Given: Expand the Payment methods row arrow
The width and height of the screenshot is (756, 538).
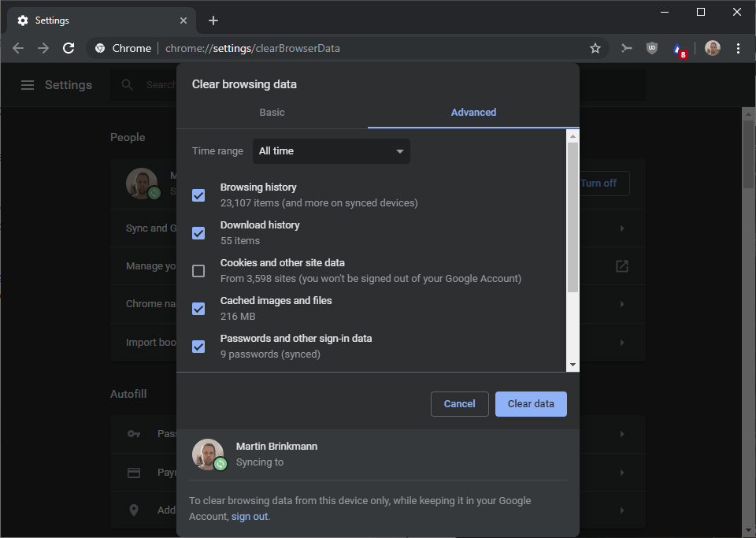Looking at the screenshot, I should coord(622,473).
